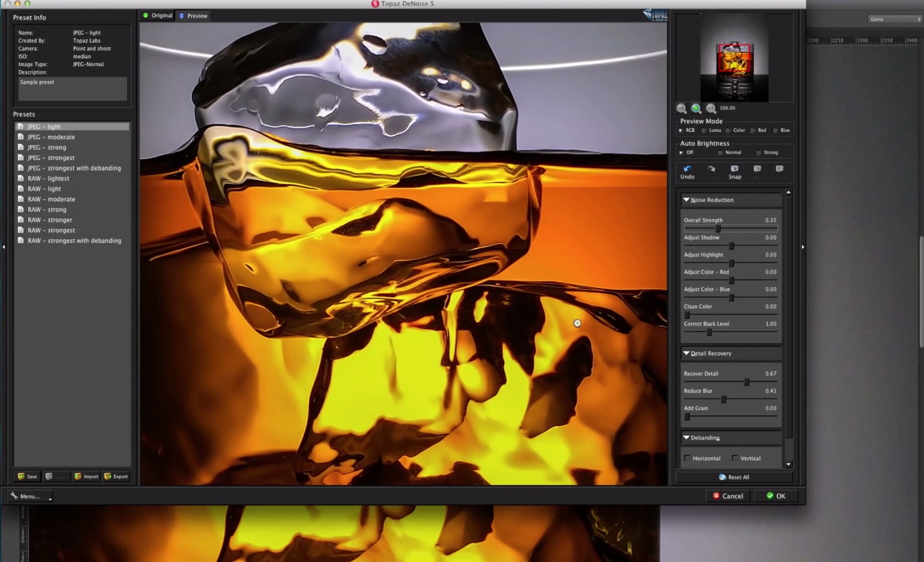Click the Reduce Blur slider handle
Image resolution: width=924 pixels, height=562 pixels.
click(723, 399)
